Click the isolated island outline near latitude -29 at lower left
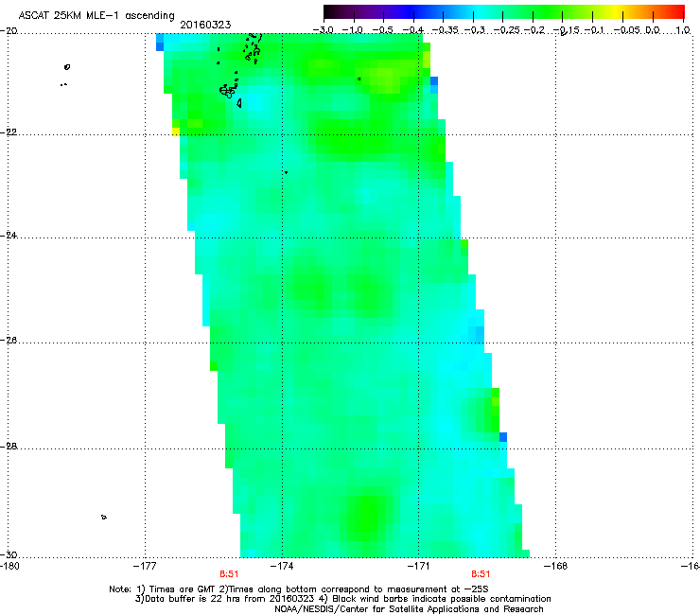Image resolution: width=700 pixels, height=615 pixels. [x=104, y=518]
